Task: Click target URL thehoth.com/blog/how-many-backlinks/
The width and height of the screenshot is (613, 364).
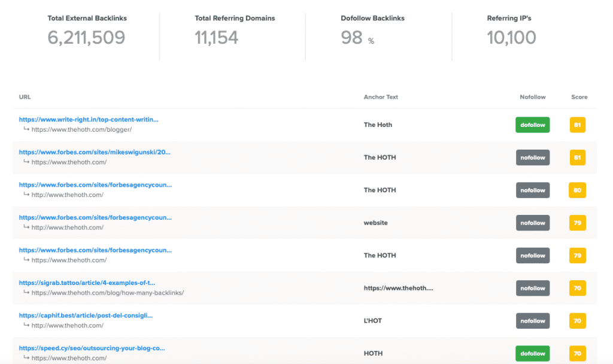Action: pos(107,293)
